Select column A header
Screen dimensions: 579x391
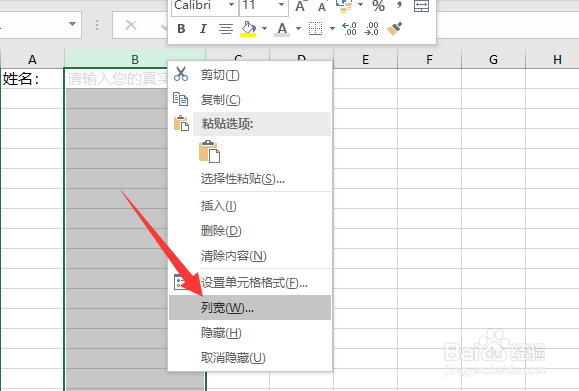(32, 59)
